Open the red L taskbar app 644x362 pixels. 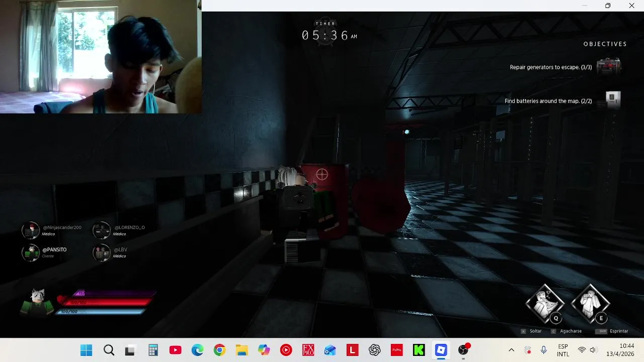[352, 350]
